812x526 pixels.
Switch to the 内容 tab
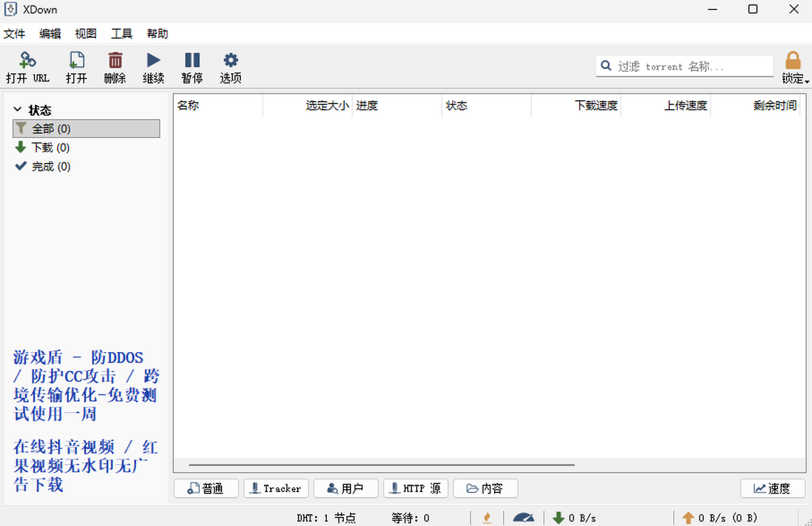tap(485, 488)
